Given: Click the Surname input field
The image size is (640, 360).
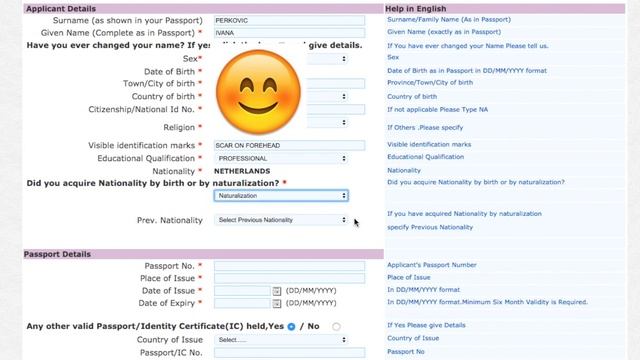Looking at the screenshot, I should (289, 20).
